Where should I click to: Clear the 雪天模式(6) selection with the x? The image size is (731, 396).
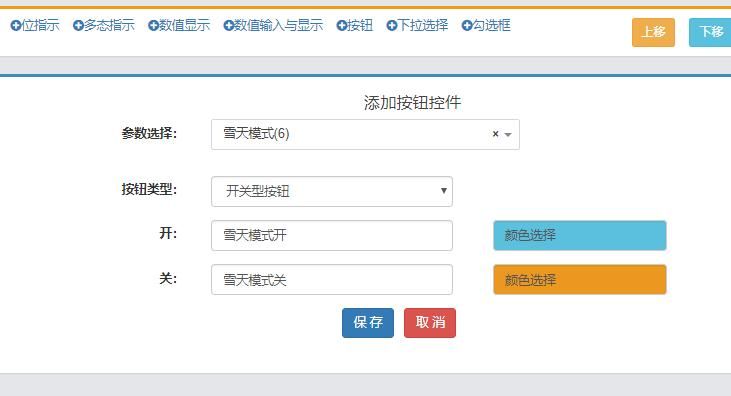pyautogui.click(x=496, y=134)
